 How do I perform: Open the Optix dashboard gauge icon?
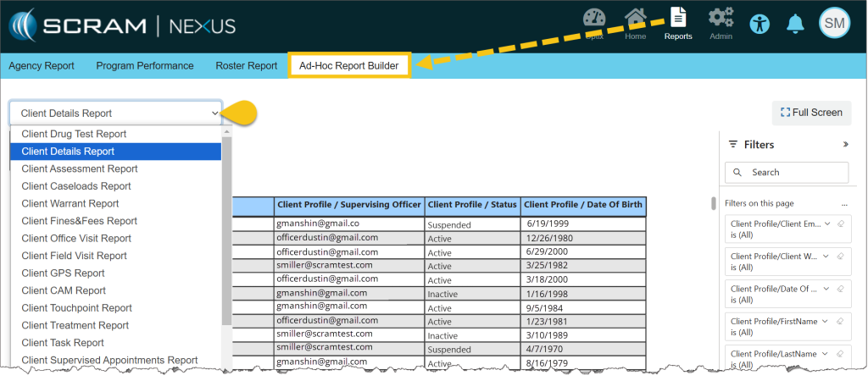pyautogui.click(x=596, y=20)
